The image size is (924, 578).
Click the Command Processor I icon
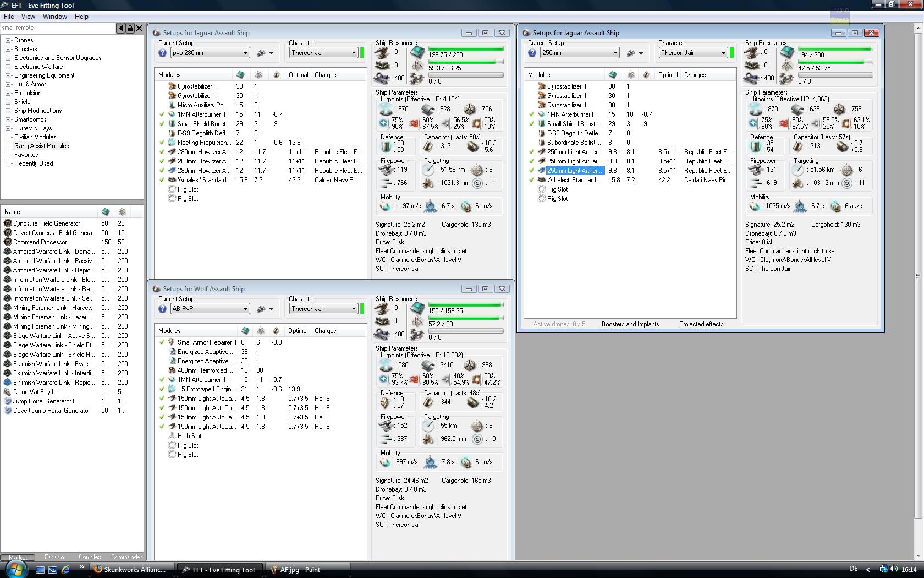(8, 242)
